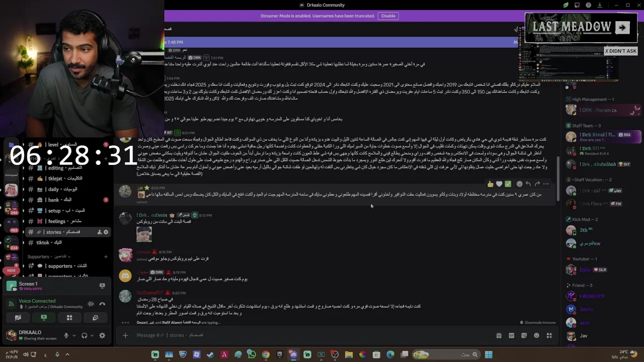Open the image attachment thumbnail in chat
This screenshot has height=362, width=644.
pyautogui.click(x=144, y=234)
